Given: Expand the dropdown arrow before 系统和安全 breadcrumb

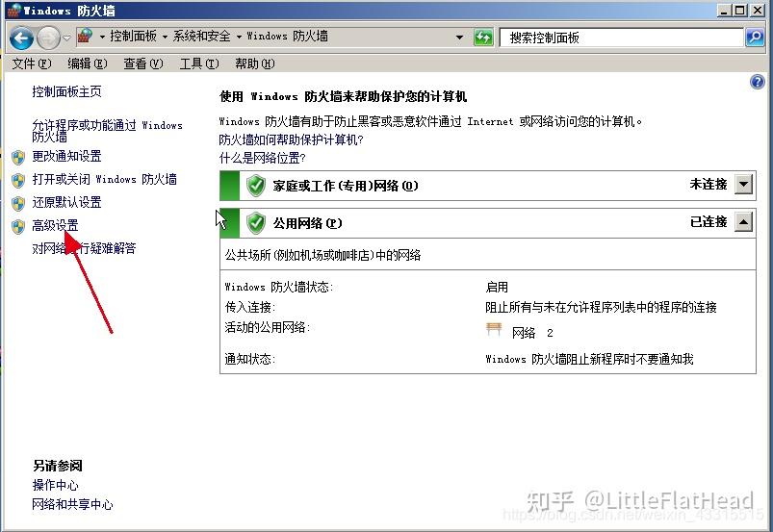Looking at the screenshot, I should pyautogui.click(x=165, y=37).
